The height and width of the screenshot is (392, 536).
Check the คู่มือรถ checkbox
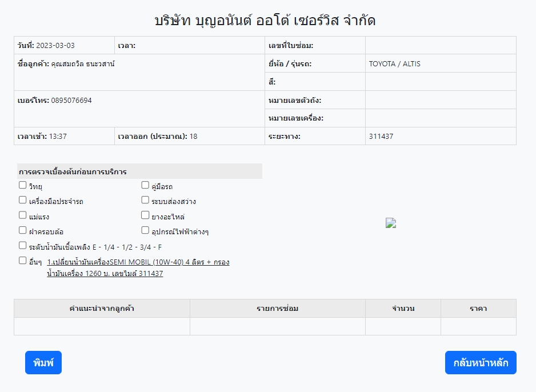[145, 185]
